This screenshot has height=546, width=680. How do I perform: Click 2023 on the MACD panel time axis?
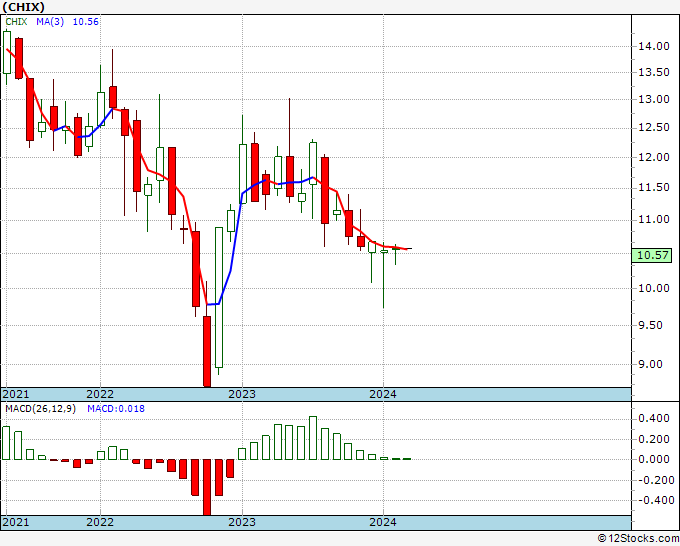242,522
